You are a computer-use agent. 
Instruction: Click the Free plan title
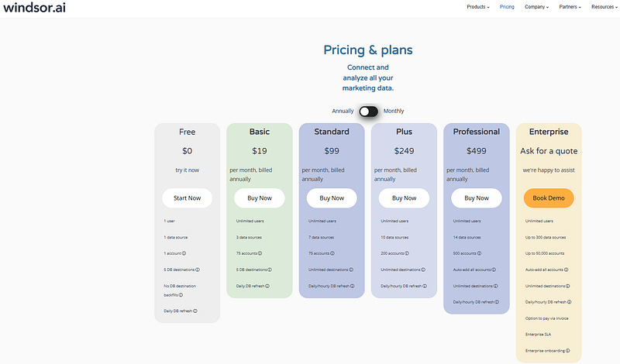click(187, 132)
